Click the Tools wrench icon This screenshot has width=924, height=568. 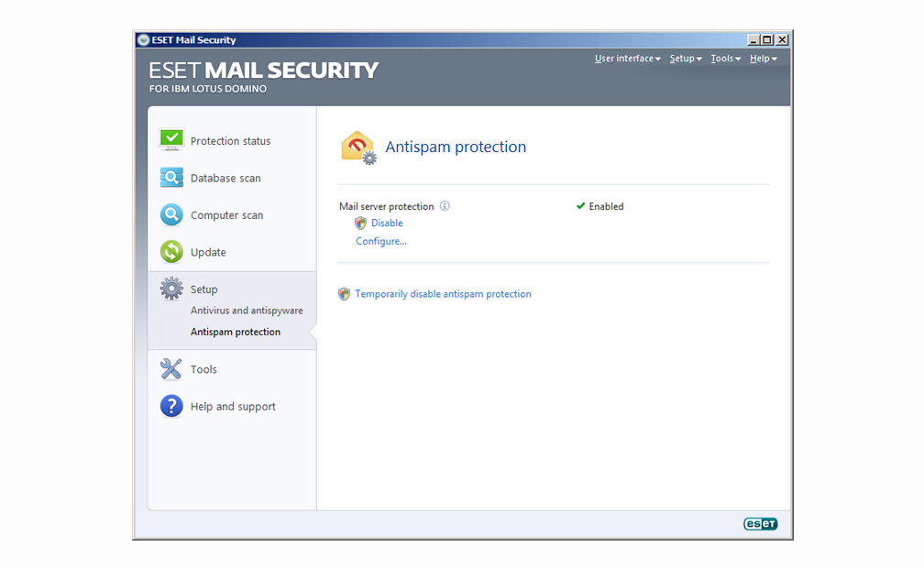(x=171, y=369)
